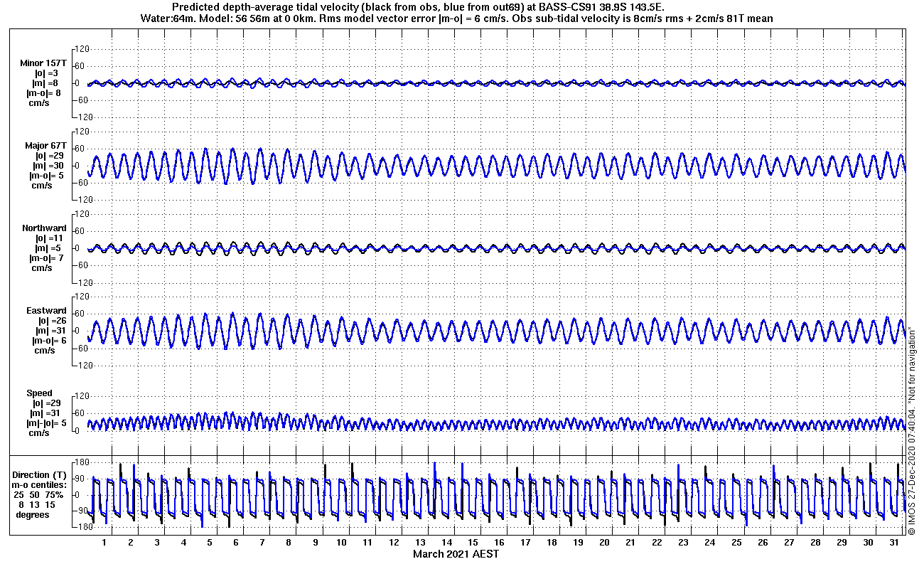This screenshot has height=569, width=924.
Task: Click the 'Minor 157T' panel label
Action: (x=43, y=63)
